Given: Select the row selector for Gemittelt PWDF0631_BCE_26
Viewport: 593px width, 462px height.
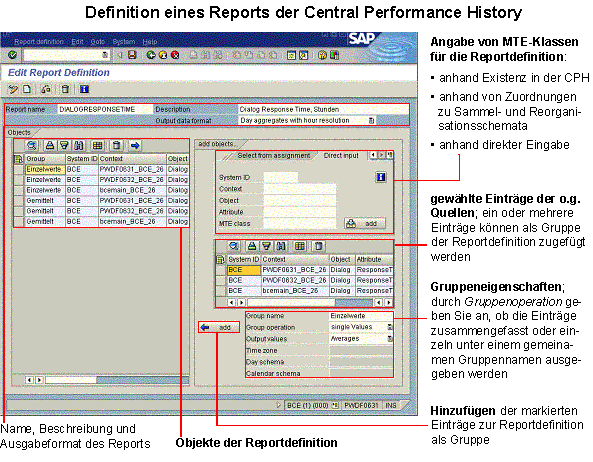Looking at the screenshot, I should pyautogui.click(x=19, y=201).
